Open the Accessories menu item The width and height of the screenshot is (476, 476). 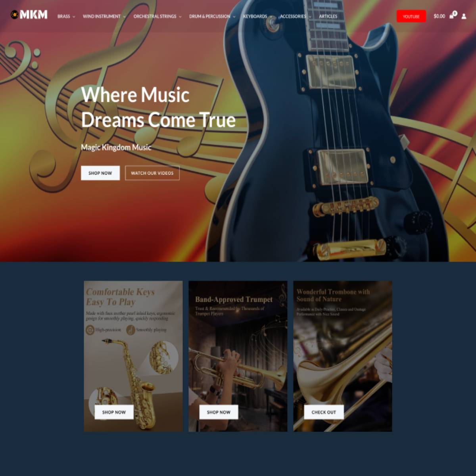pyautogui.click(x=293, y=16)
